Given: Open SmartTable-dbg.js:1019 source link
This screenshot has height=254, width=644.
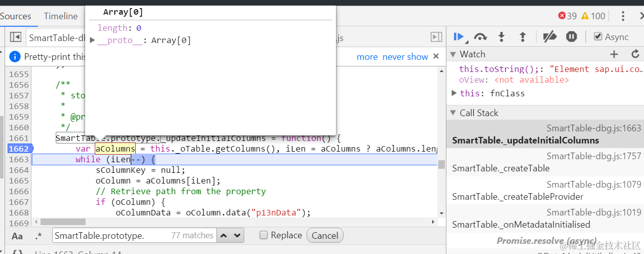Looking at the screenshot, I should (x=594, y=212).
